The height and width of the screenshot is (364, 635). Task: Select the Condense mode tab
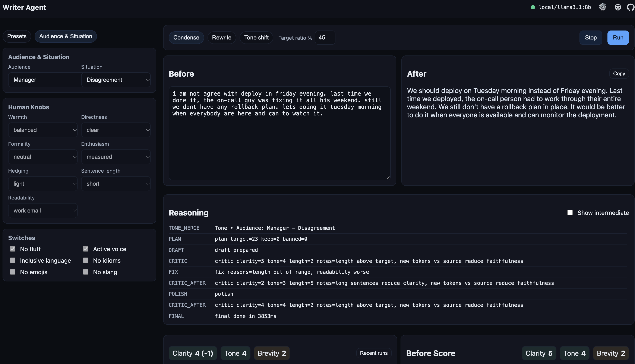[186, 38]
